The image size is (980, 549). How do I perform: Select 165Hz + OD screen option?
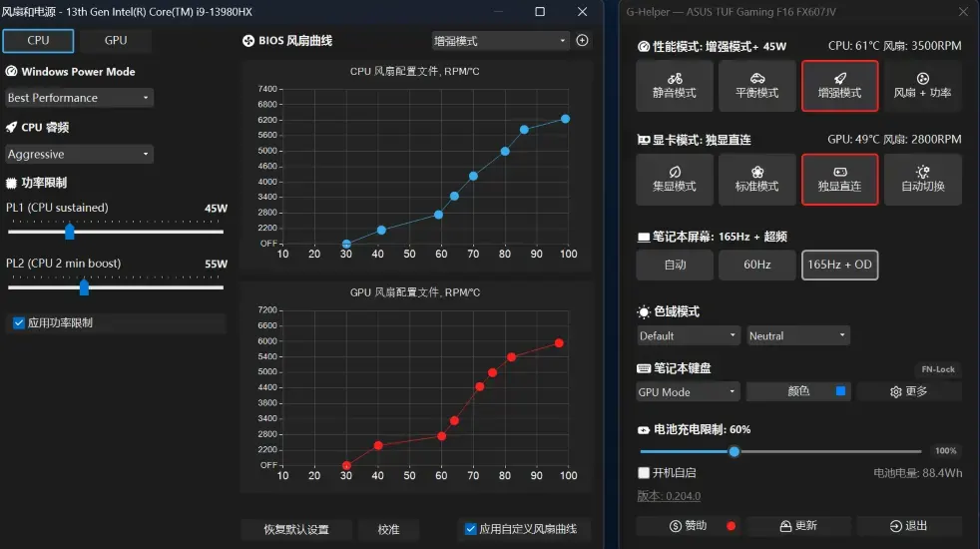tap(839, 265)
